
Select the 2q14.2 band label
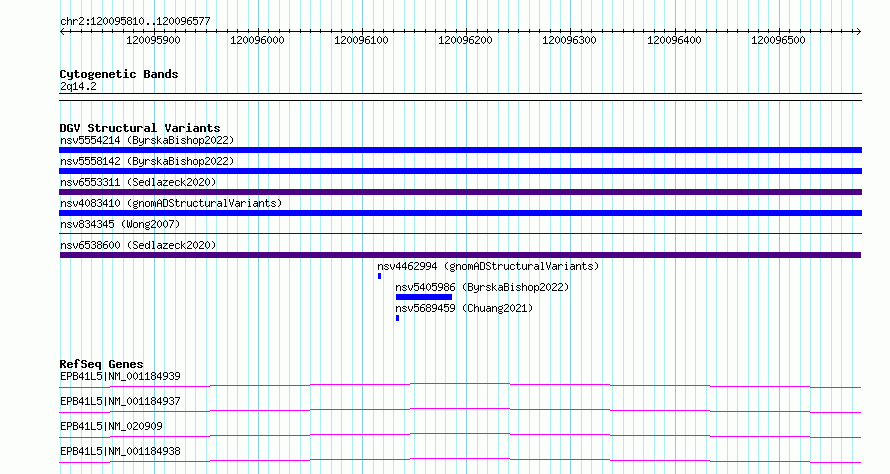point(78,87)
